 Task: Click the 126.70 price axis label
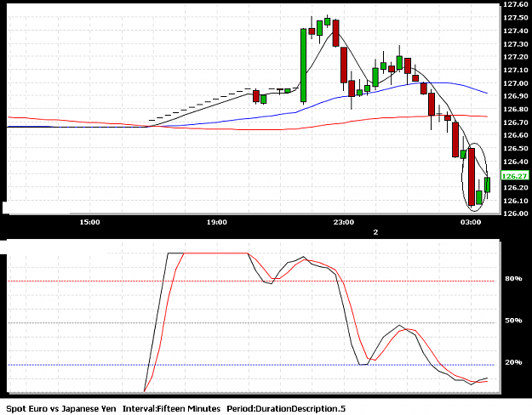(516, 122)
